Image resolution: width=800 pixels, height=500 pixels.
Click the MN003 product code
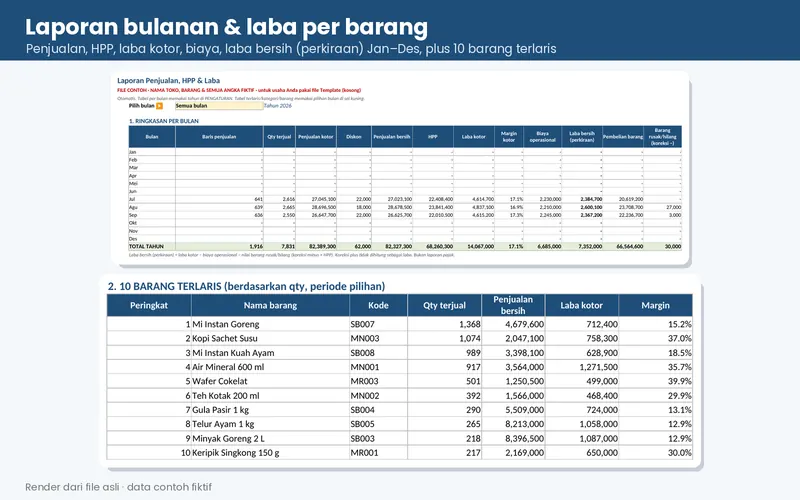coord(364,338)
